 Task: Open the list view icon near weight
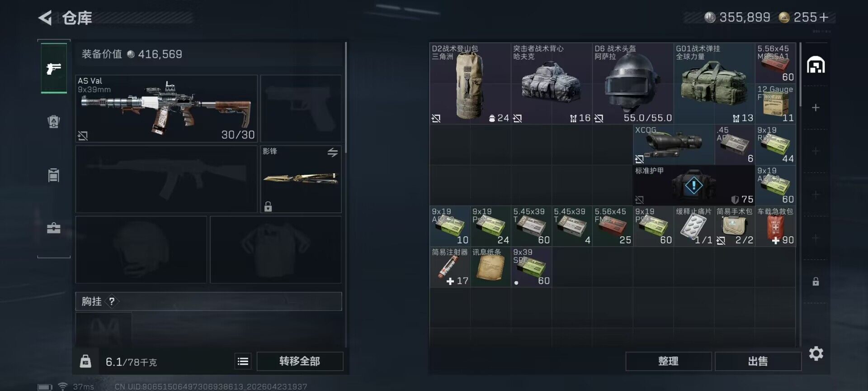point(243,361)
